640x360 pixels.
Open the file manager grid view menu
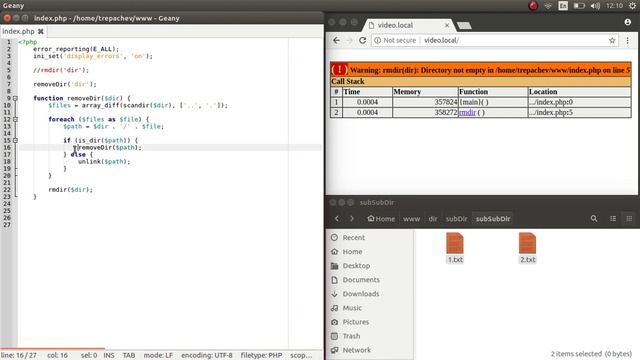(x=629, y=218)
